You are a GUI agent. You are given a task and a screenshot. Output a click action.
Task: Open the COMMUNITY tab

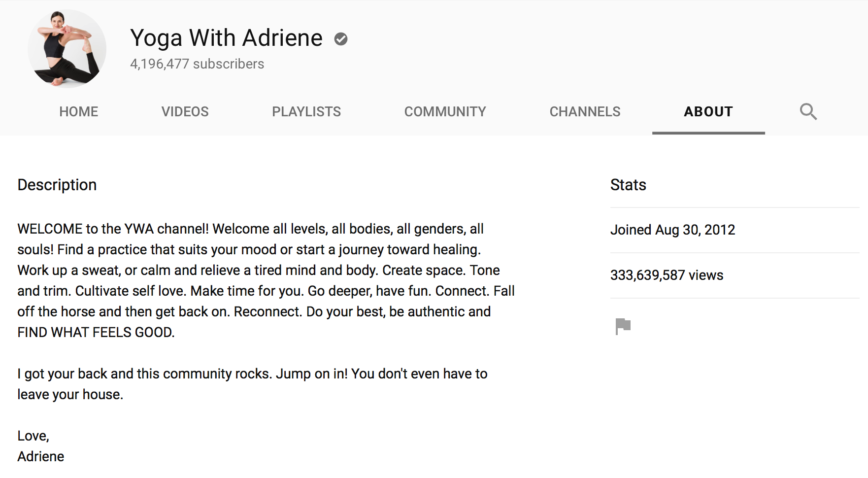pos(445,111)
